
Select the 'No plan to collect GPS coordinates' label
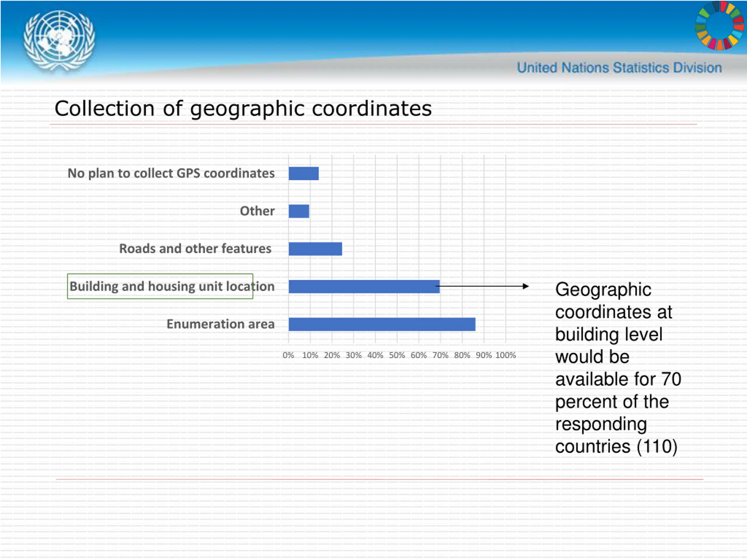click(x=171, y=174)
